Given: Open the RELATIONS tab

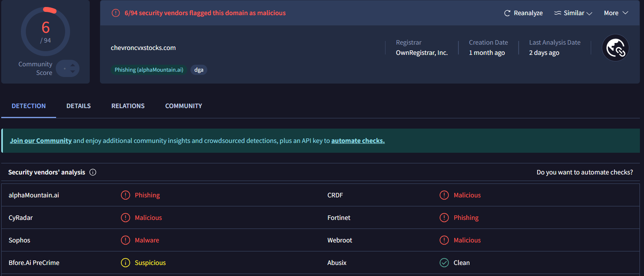Looking at the screenshot, I should click(x=128, y=106).
